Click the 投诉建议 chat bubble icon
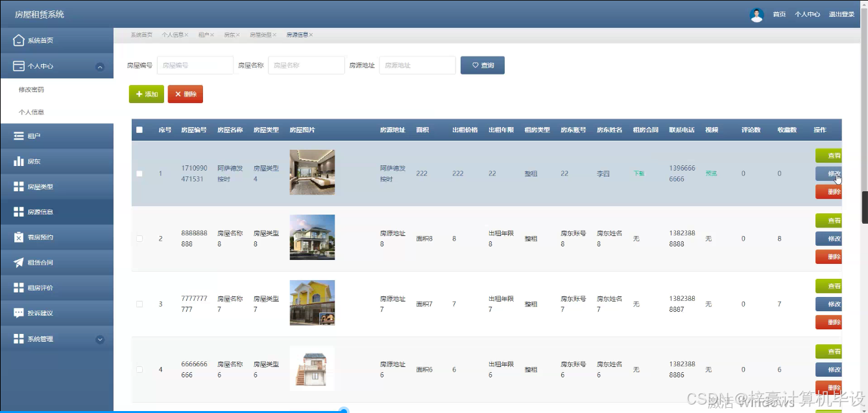This screenshot has height=413, width=868. pos(19,313)
